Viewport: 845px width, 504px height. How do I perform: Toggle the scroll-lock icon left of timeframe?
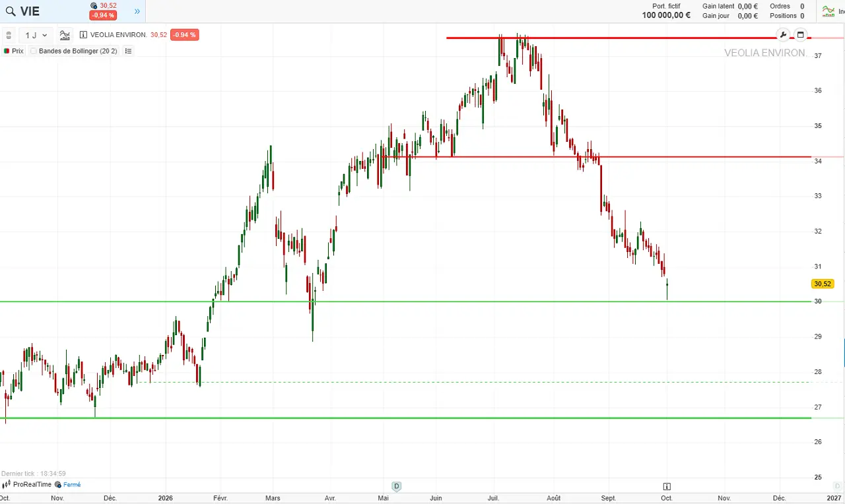(9, 35)
